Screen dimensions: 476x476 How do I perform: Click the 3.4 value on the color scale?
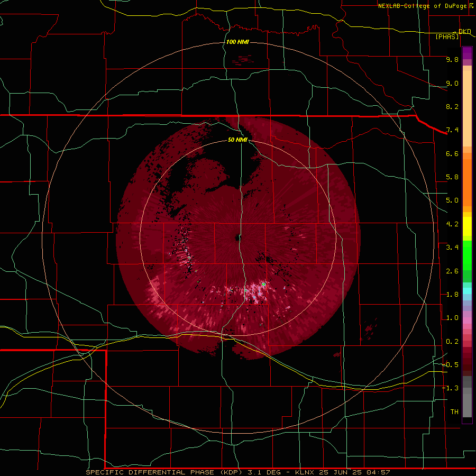(x=452, y=248)
